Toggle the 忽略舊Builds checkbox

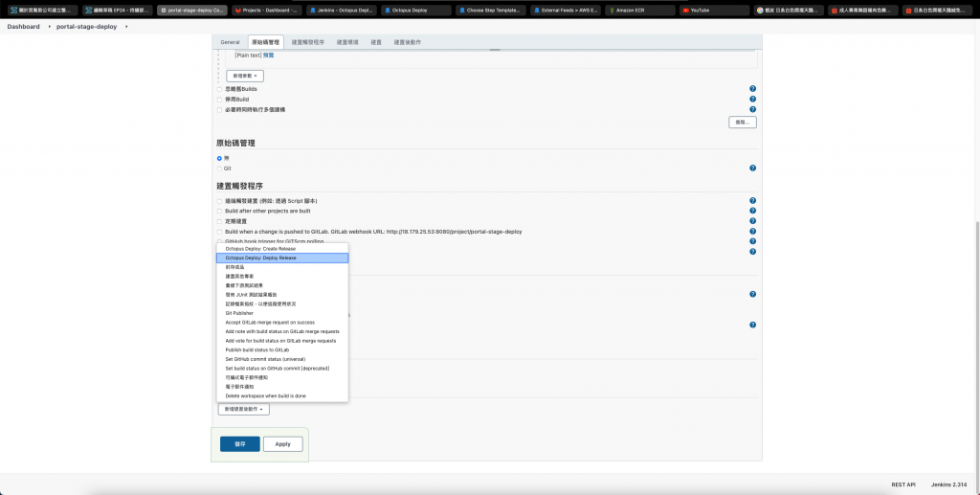pos(219,89)
